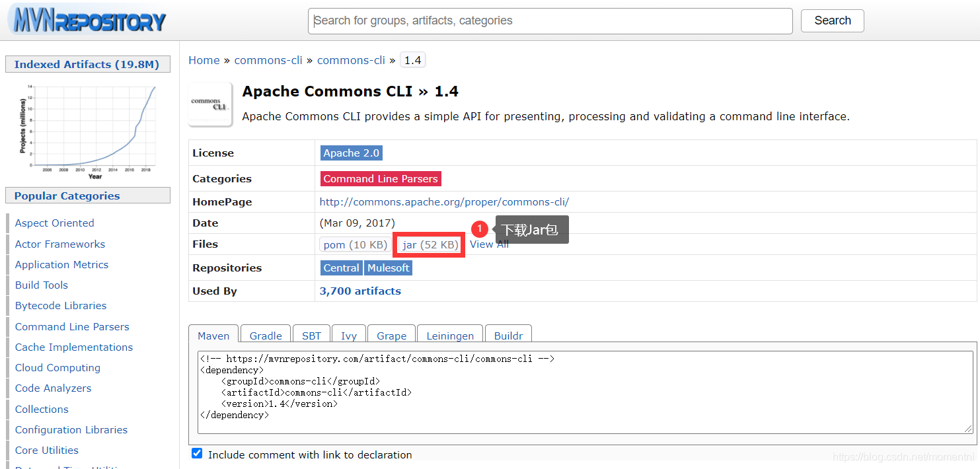980x469 pixels.
Task: Click the indexed artifacts growth chart
Action: coord(88,129)
